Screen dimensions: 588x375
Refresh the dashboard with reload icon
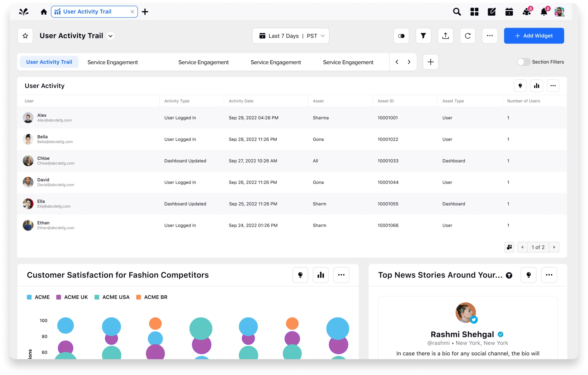(468, 36)
